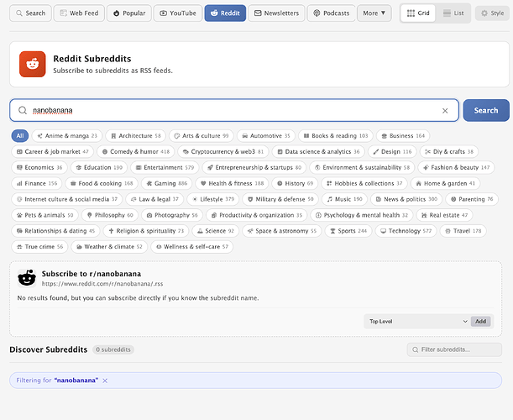Switch to the YouTube tab
Screen dimensions: 513x420
pyautogui.click(x=178, y=13)
